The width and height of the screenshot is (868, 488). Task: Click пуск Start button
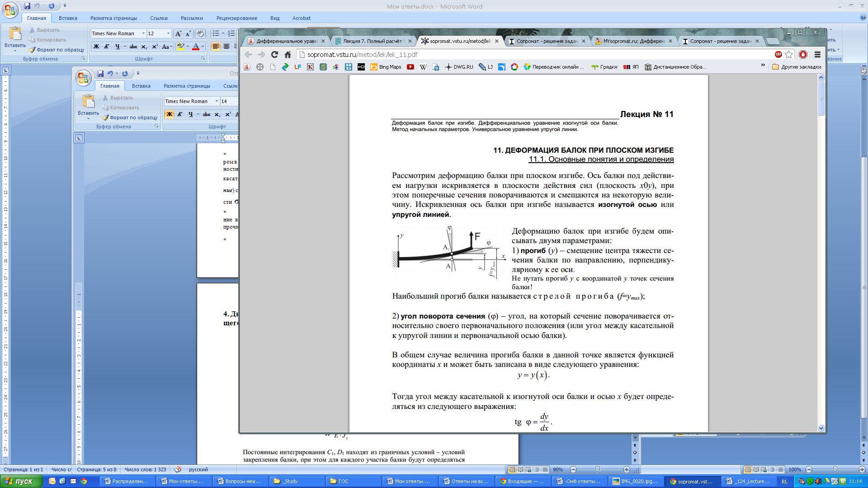pyautogui.click(x=21, y=481)
